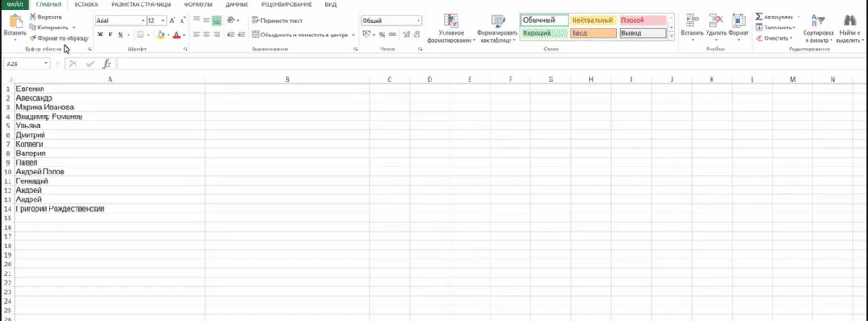The width and height of the screenshot is (868, 321).
Task: Open Format as Table (Форматировать как таблицу)
Action: tap(498, 29)
